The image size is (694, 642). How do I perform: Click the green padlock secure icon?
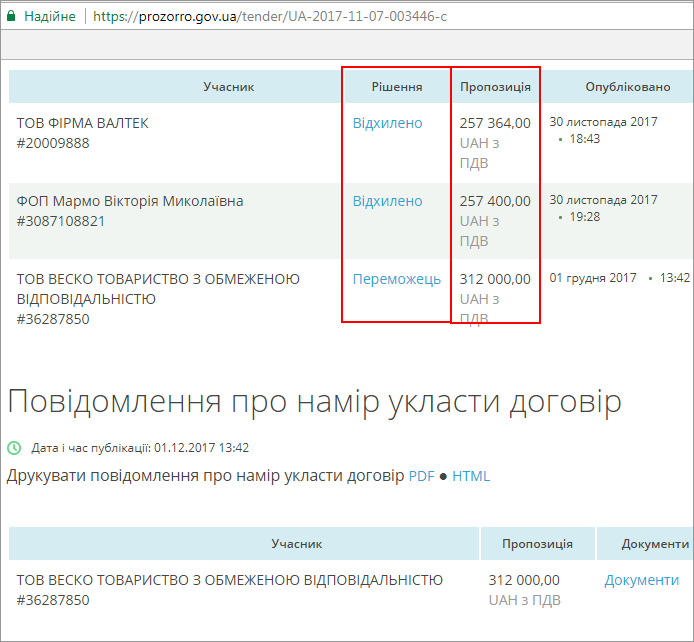tap(11, 16)
